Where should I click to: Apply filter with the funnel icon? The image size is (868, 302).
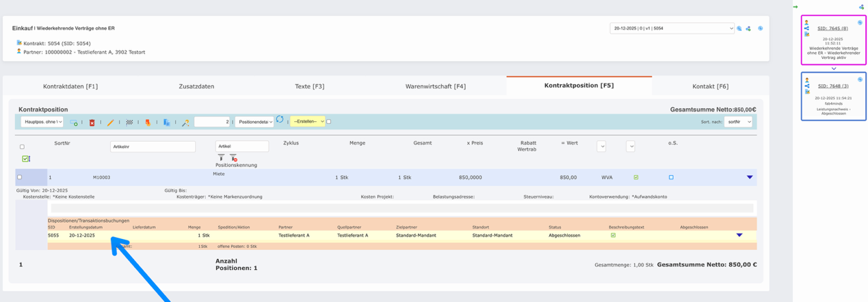point(221,158)
